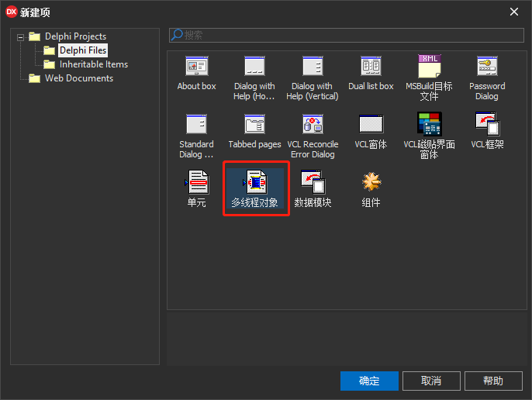Select the VCL框架 frame icon
This screenshot has width=532, height=400.
point(488,124)
